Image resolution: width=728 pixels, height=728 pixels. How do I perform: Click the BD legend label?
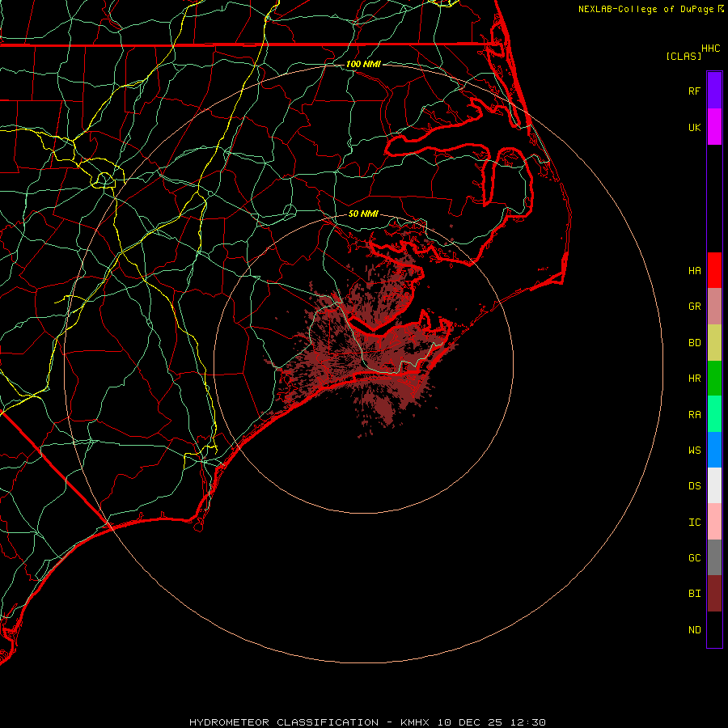click(x=694, y=343)
